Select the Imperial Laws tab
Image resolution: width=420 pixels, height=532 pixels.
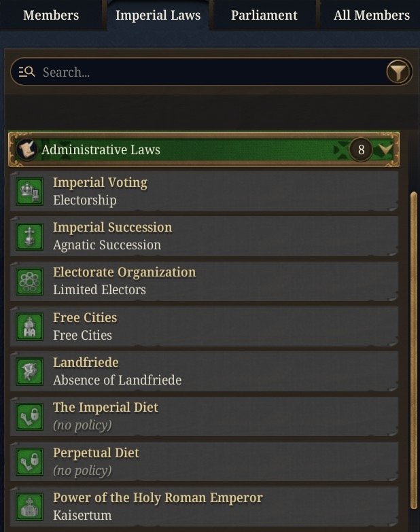coord(158,15)
